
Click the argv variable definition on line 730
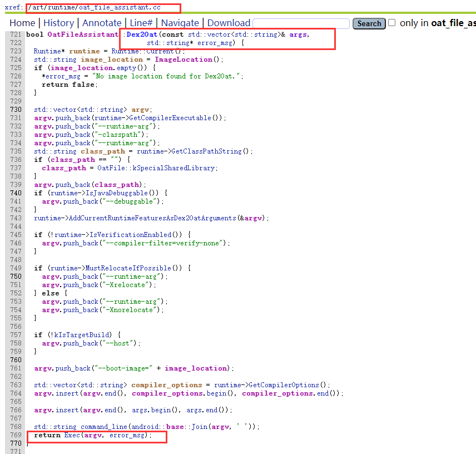140,109
